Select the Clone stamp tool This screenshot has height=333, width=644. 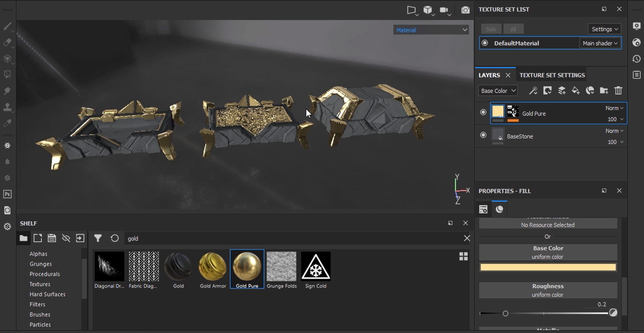pyautogui.click(x=7, y=107)
